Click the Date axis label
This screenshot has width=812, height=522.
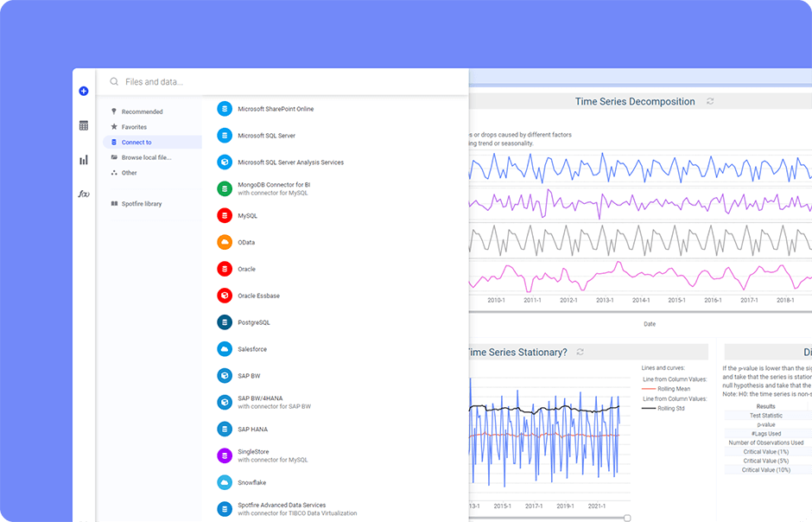(x=650, y=324)
